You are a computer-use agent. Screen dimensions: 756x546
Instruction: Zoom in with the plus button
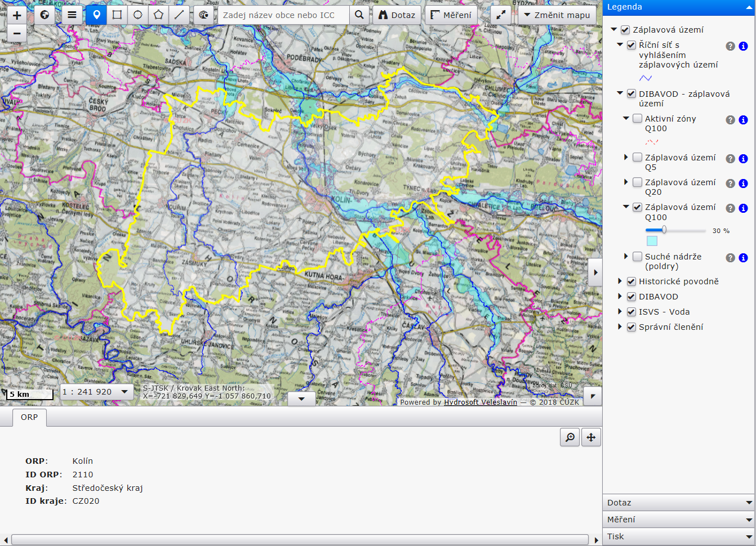[17, 15]
